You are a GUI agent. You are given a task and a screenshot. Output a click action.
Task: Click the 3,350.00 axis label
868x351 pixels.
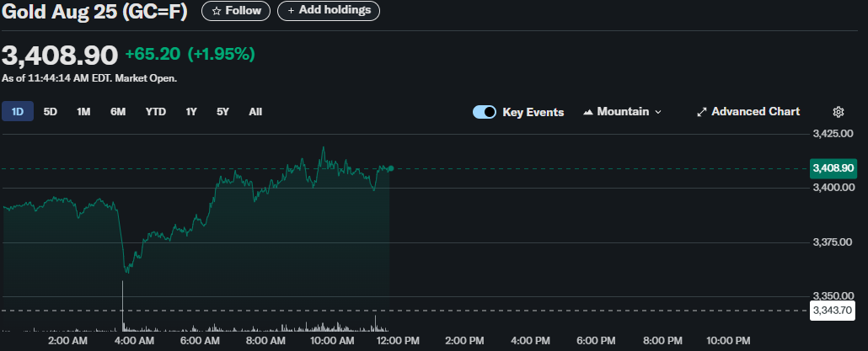pyautogui.click(x=833, y=295)
